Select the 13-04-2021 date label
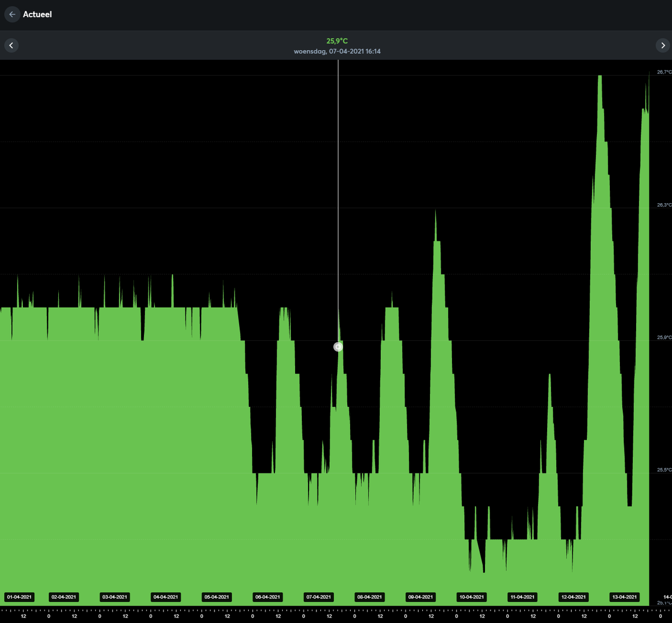 (625, 597)
